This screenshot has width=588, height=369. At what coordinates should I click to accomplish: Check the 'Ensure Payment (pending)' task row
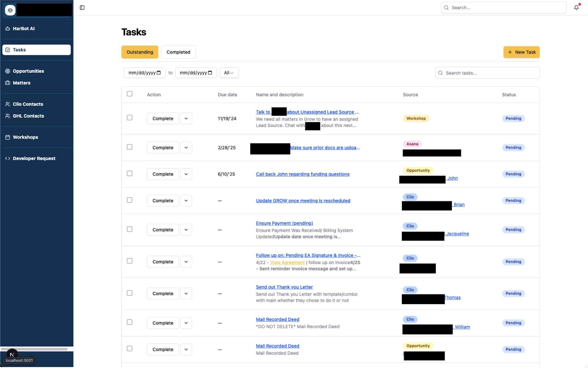pos(129,229)
